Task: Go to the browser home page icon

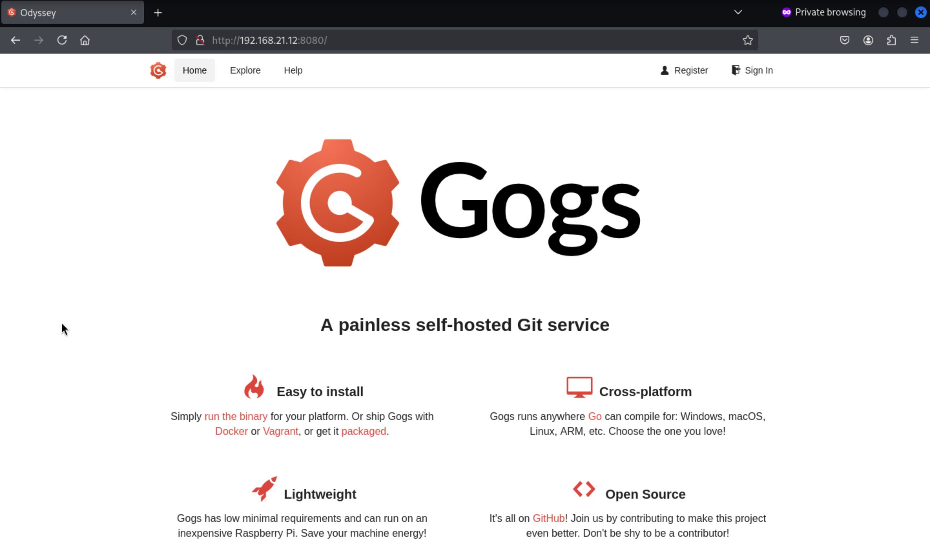Action: click(x=85, y=40)
